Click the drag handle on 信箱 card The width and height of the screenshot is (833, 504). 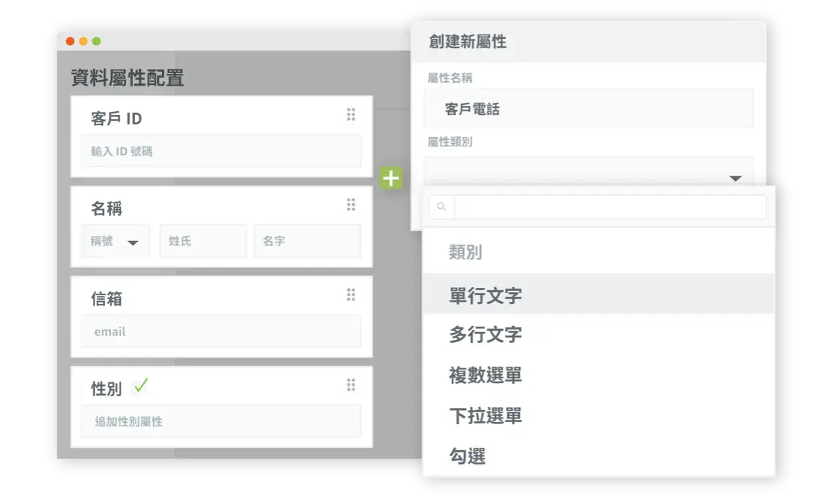pos(351,294)
